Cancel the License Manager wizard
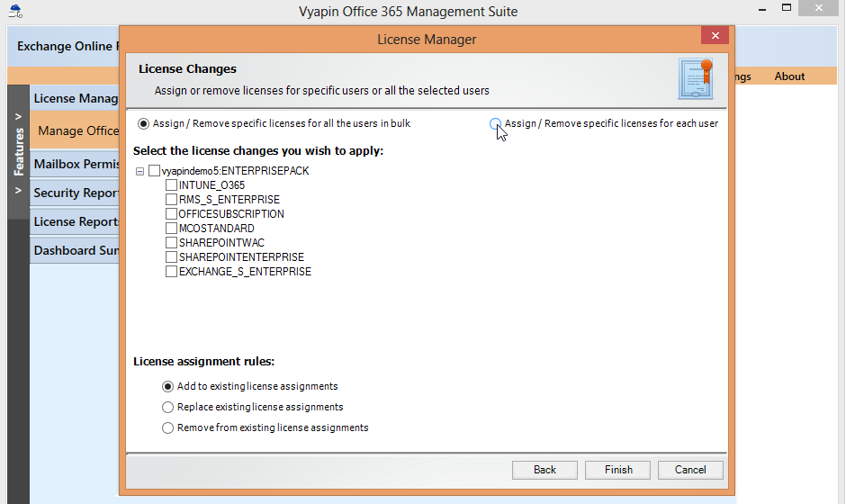The image size is (846, 504). coord(690,470)
